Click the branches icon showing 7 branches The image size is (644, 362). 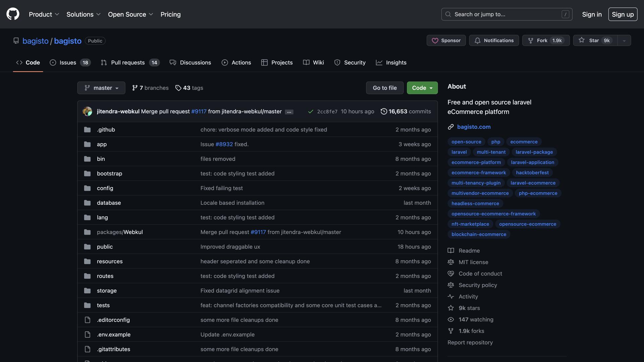(135, 88)
